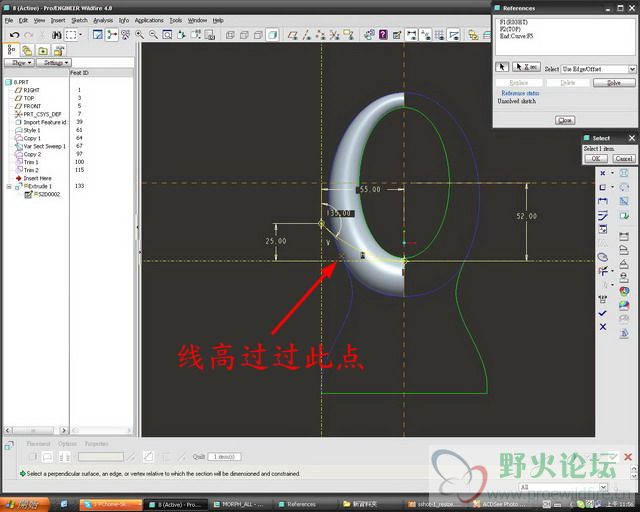The width and height of the screenshot is (640, 512).
Task: Open the Applications menu
Action: tap(149, 20)
